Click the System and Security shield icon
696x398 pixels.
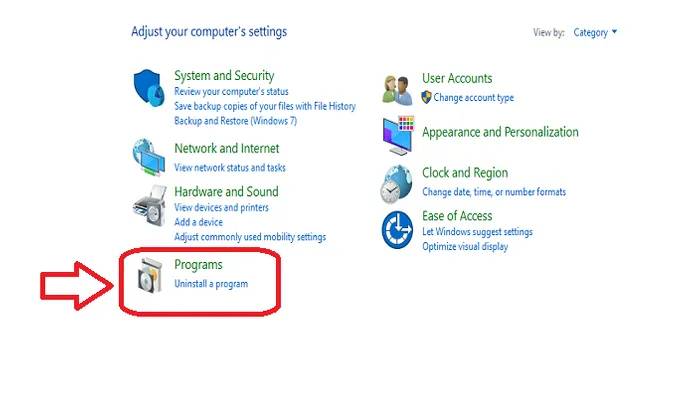[x=149, y=88]
